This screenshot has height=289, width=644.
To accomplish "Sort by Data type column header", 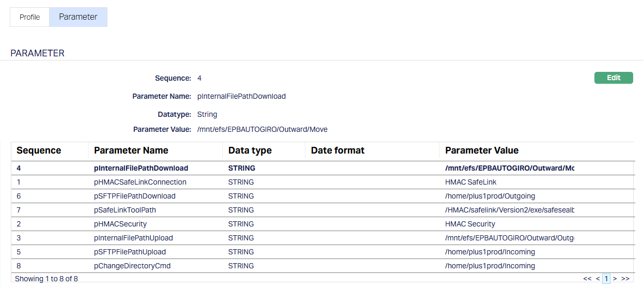I will [x=250, y=150].
